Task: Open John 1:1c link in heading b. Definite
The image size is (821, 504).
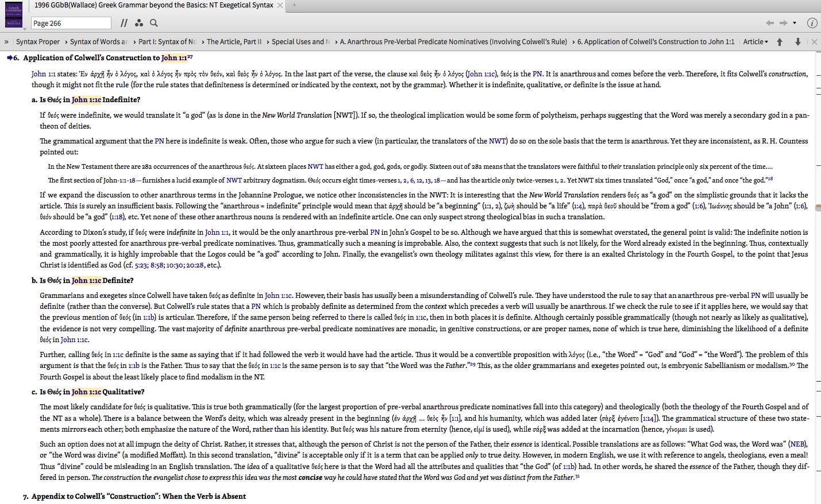Action: tap(86, 281)
